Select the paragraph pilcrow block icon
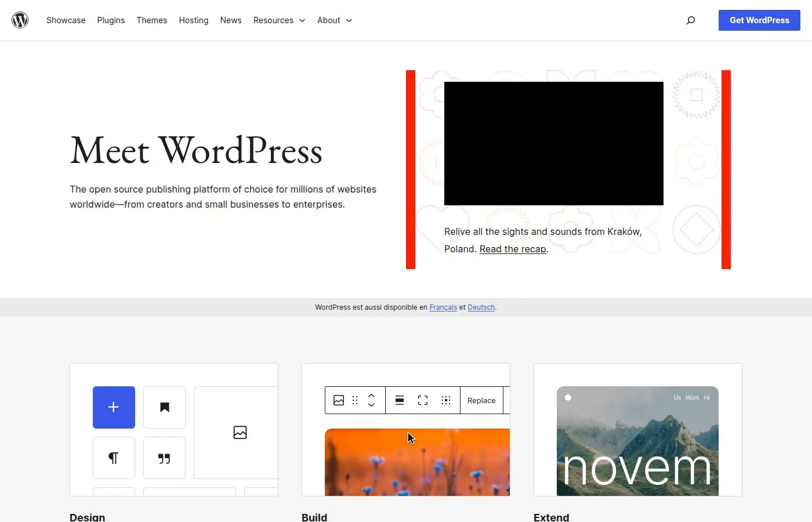 (114, 458)
